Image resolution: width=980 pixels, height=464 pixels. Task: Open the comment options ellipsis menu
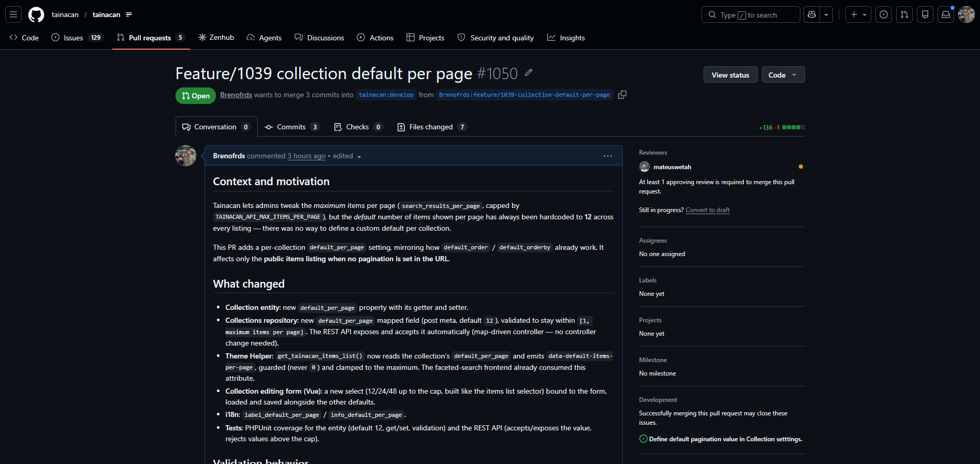[x=608, y=156]
